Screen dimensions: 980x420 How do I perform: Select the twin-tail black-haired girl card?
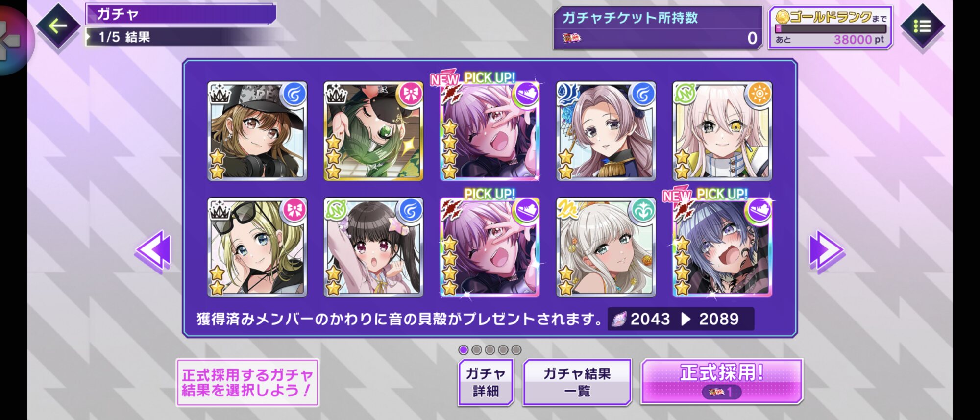(x=373, y=247)
